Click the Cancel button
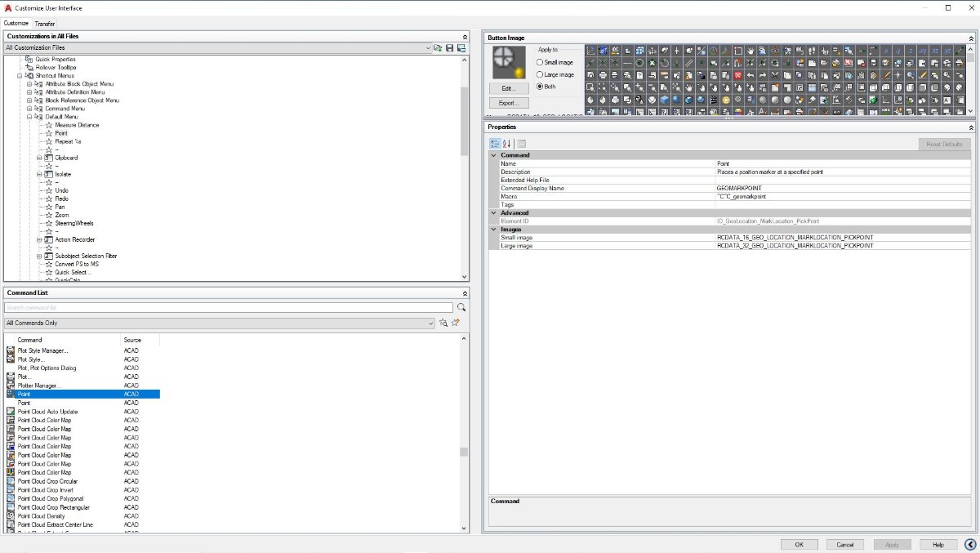The height and width of the screenshot is (553, 980). pyautogui.click(x=845, y=544)
